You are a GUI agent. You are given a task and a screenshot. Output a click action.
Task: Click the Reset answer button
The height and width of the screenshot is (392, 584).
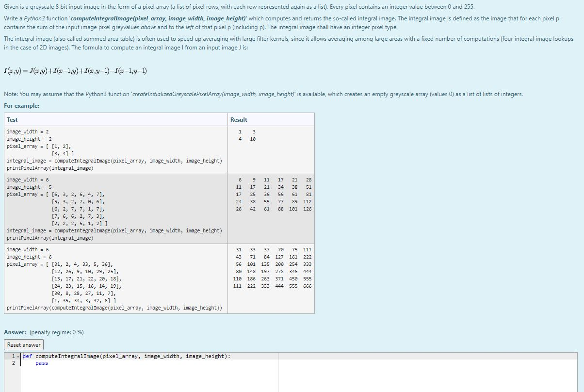pos(23,344)
